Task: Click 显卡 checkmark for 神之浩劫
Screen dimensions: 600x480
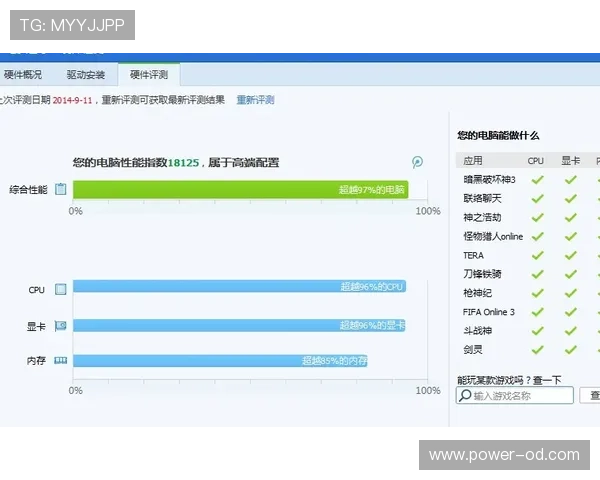Action: click(x=571, y=217)
